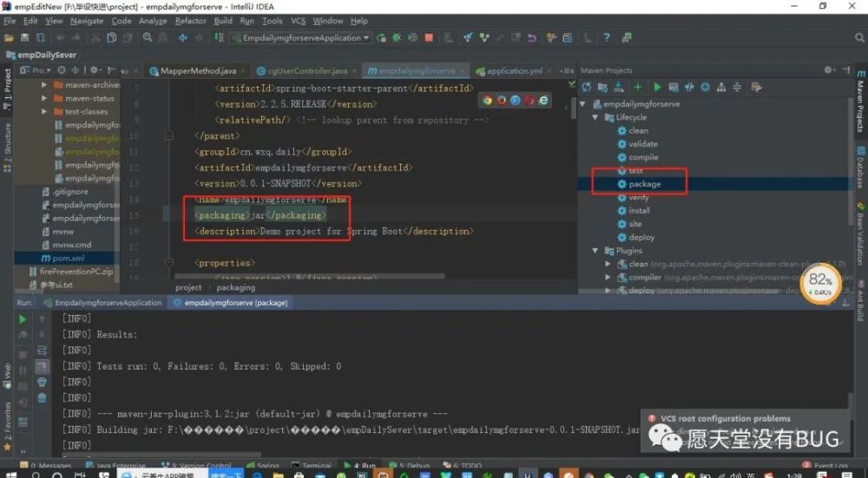
Task: Select pom.xml in project tree
Action: click(x=68, y=259)
